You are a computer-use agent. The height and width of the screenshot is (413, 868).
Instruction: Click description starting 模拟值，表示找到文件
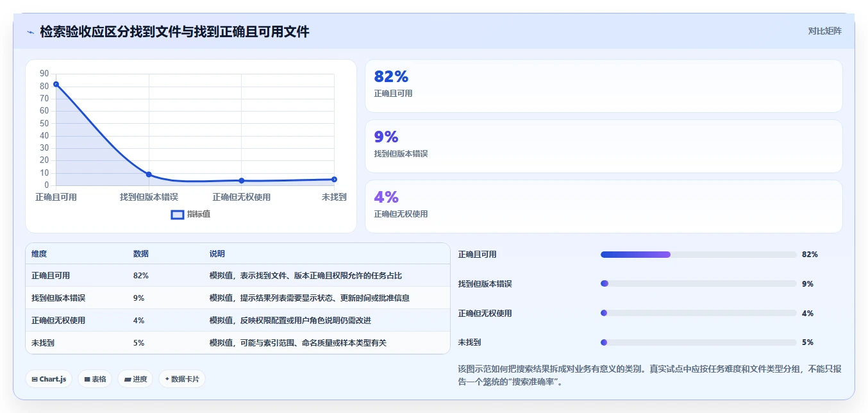pyautogui.click(x=306, y=276)
